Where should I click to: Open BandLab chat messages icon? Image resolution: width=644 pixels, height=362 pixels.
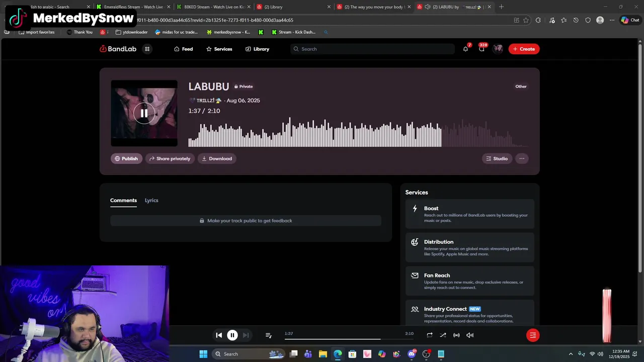click(481, 49)
